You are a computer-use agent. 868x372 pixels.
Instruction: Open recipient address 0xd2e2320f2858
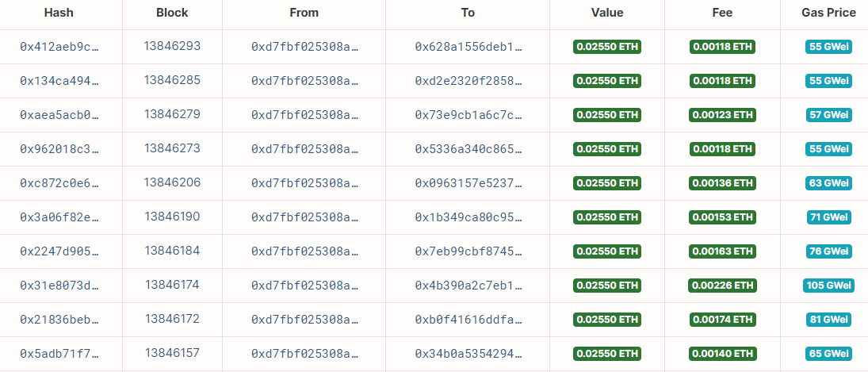(468, 82)
